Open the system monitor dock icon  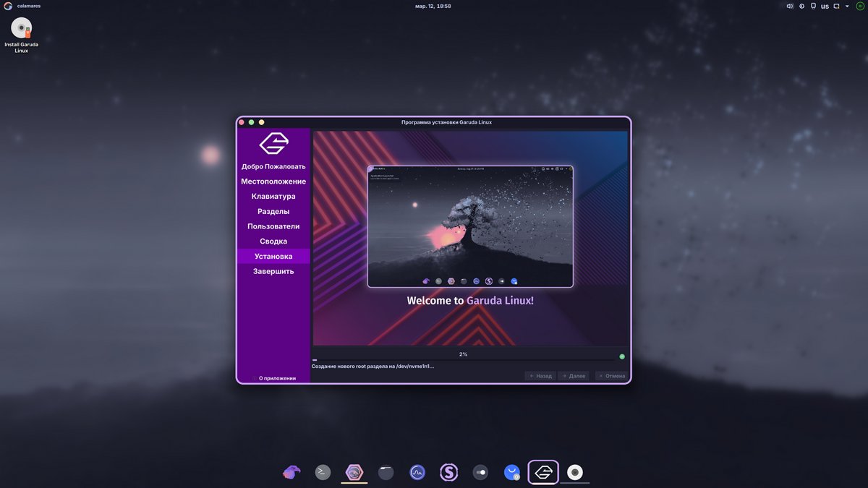417,472
